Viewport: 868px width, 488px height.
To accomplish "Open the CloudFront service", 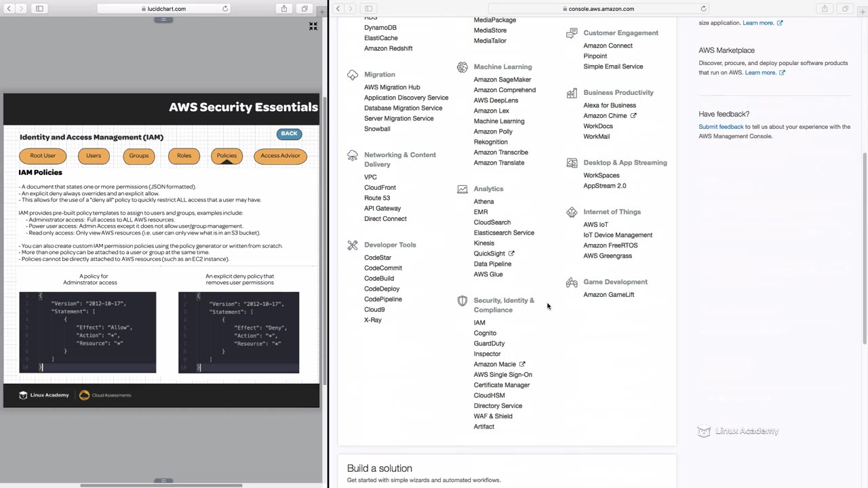I will (380, 188).
